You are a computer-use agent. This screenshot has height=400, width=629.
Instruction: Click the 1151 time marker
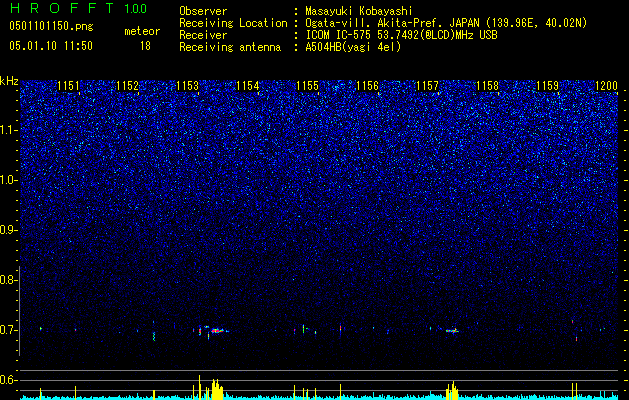coord(68,86)
